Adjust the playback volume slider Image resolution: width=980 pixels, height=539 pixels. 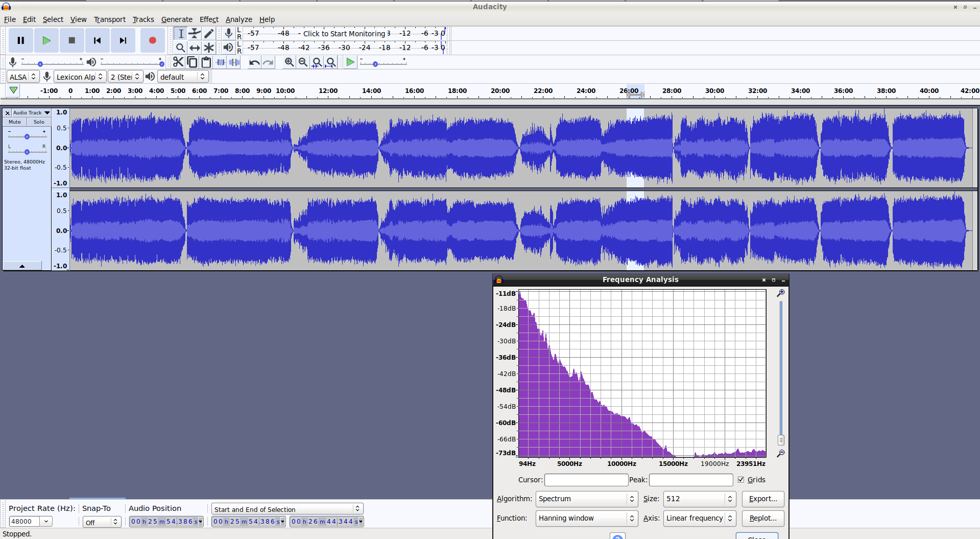click(132, 63)
